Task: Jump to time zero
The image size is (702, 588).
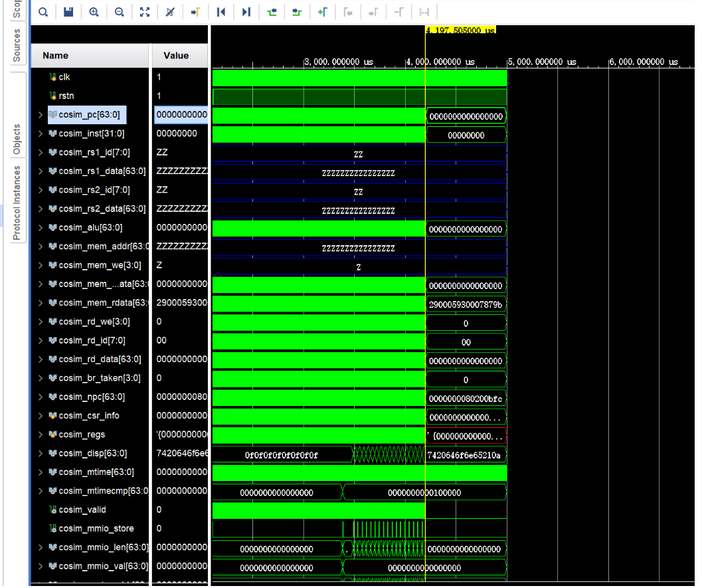Action: click(221, 12)
